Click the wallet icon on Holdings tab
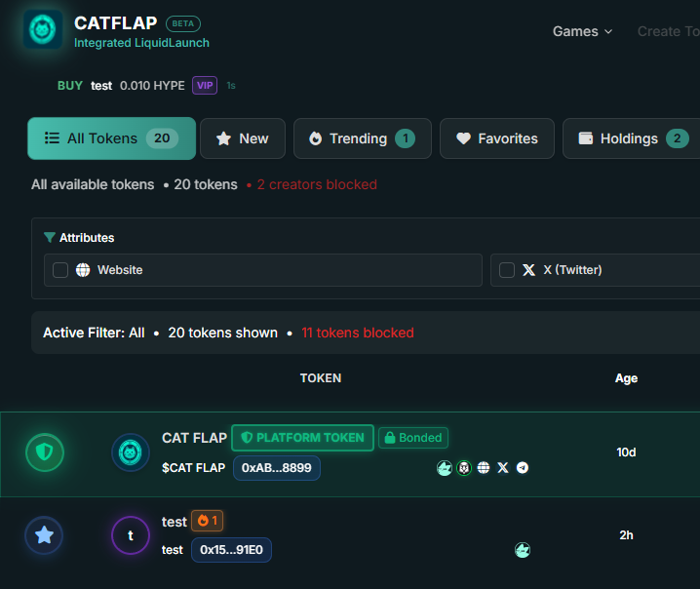Viewport: 700px width, 589px height. point(586,138)
